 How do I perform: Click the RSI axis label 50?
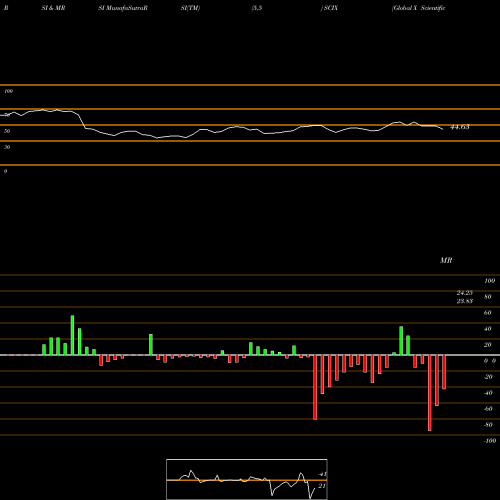click(7, 131)
